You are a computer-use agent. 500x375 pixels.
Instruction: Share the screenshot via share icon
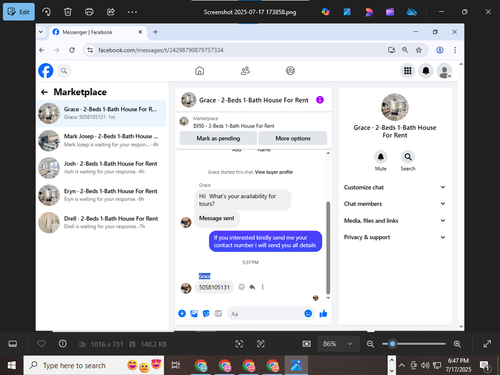(110, 12)
